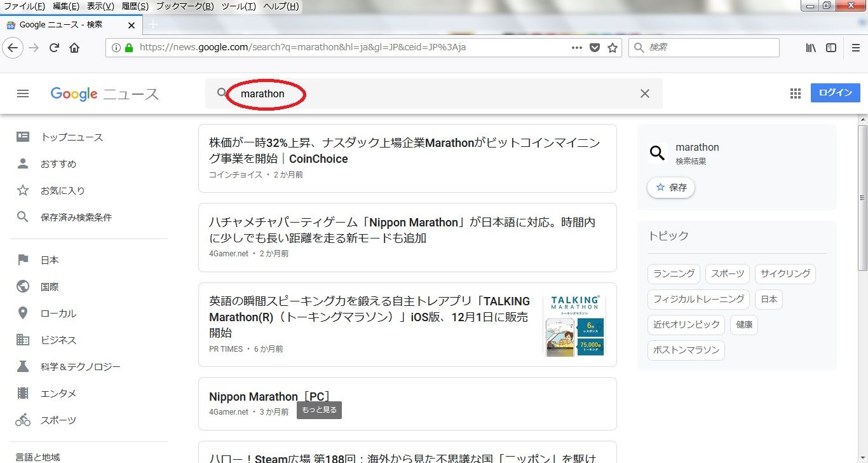Open the 履歴(S) menu
The height and width of the screenshot is (463, 868).
[134, 6]
